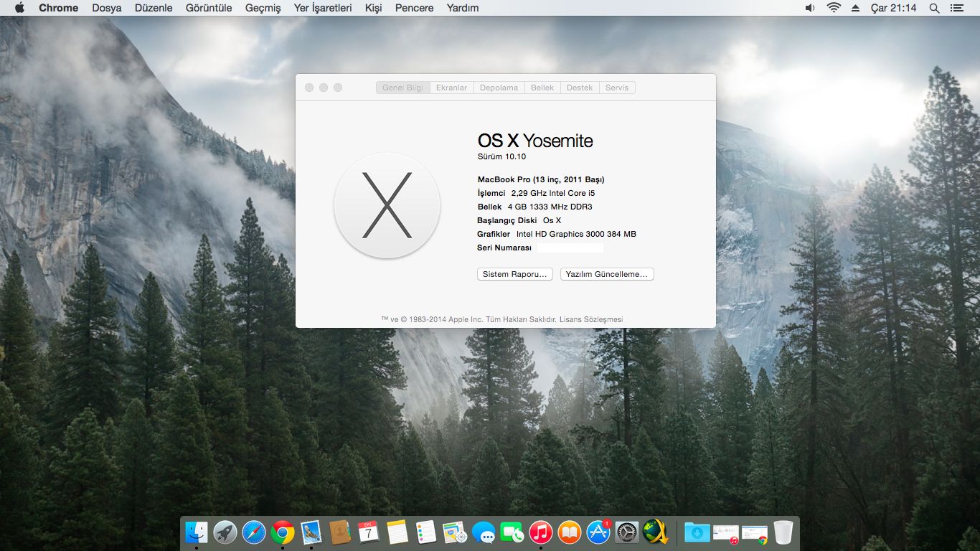Open the Pencere menu

[x=414, y=8]
